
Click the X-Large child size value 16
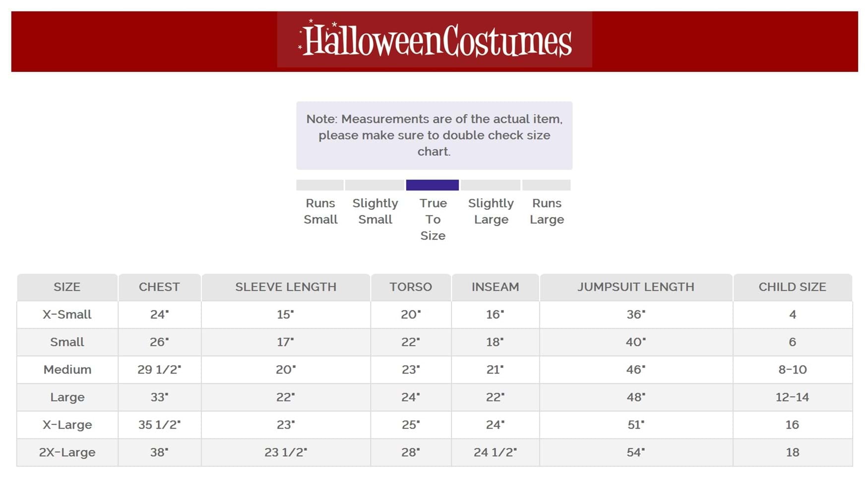point(792,424)
